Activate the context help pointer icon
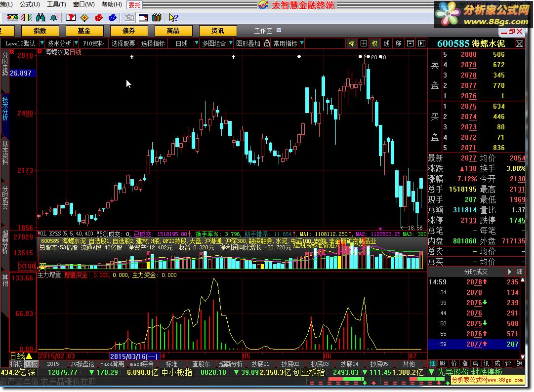 pos(173,17)
